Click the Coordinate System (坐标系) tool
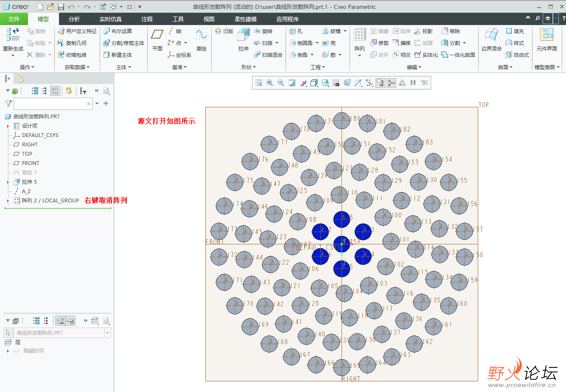The width and height of the screenshot is (566, 392). pos(179,55)
